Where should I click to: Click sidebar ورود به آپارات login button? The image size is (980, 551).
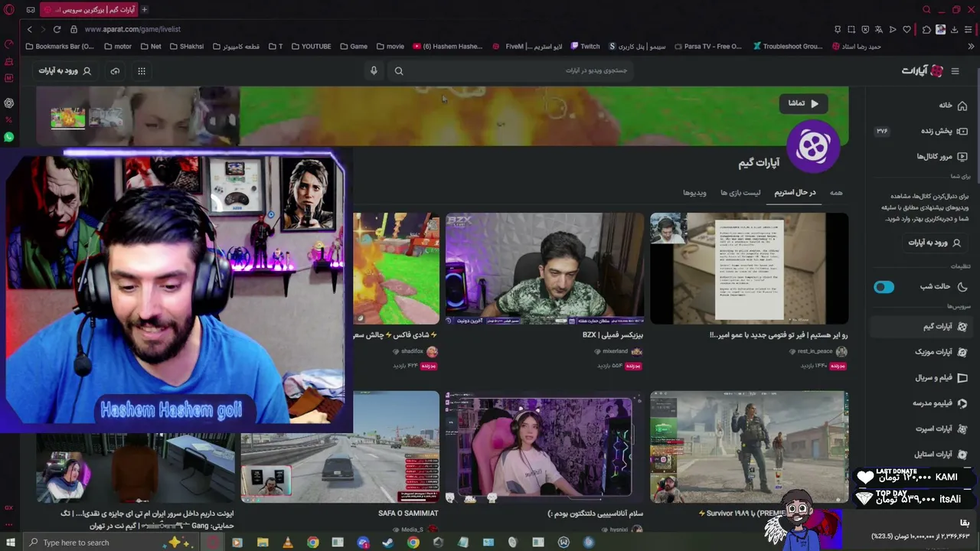934,243
